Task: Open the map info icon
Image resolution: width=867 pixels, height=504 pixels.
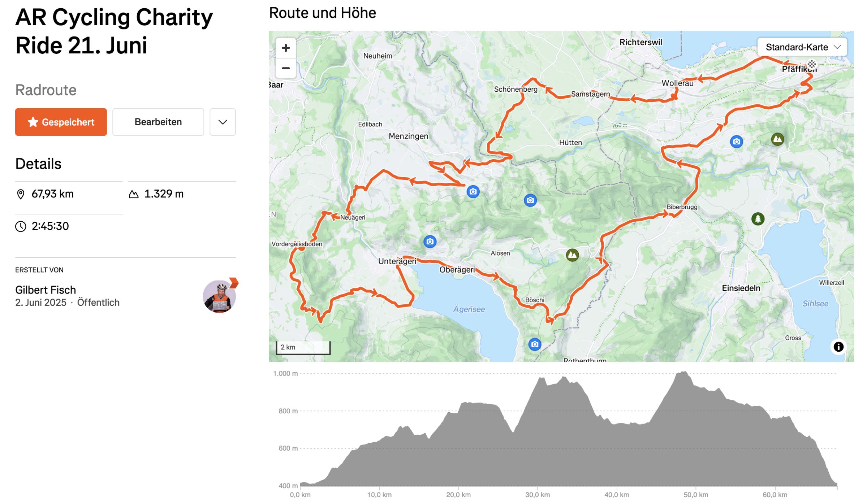Action: (x=838, y=347)
